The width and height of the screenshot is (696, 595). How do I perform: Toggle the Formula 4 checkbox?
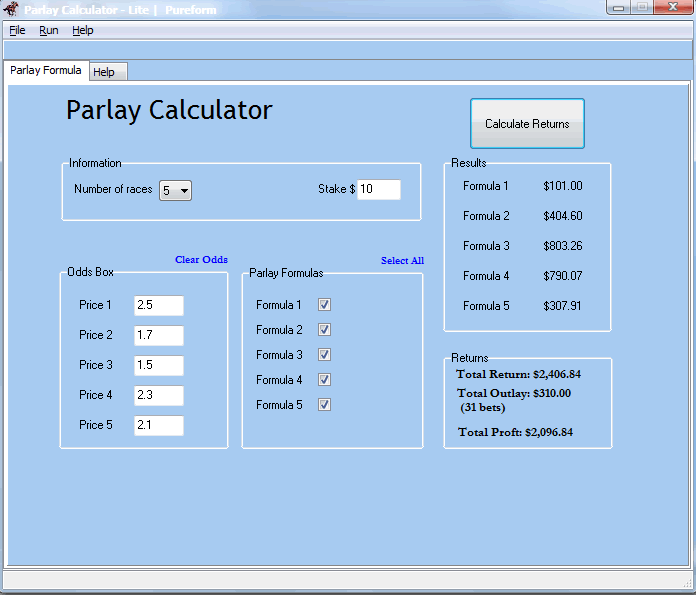pos(324,380)
